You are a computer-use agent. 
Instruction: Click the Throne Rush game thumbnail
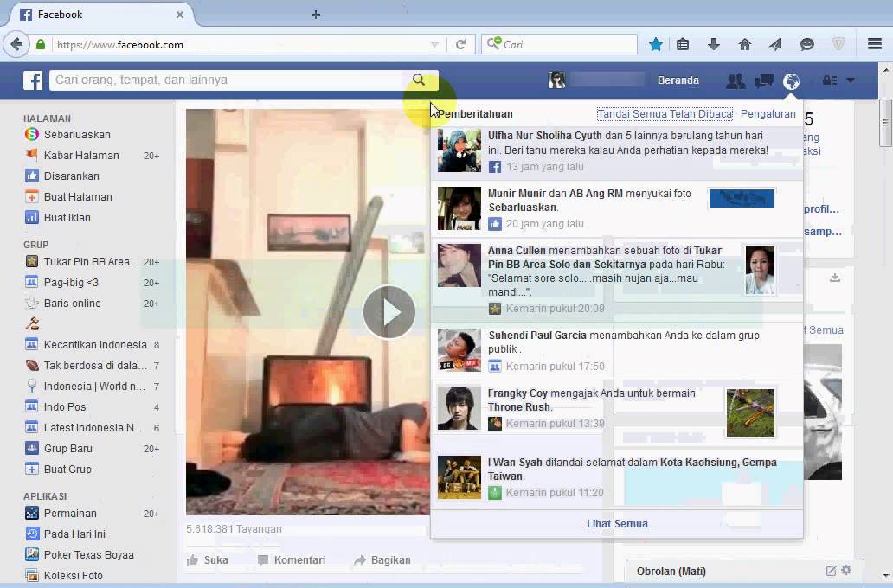(750, 412)
